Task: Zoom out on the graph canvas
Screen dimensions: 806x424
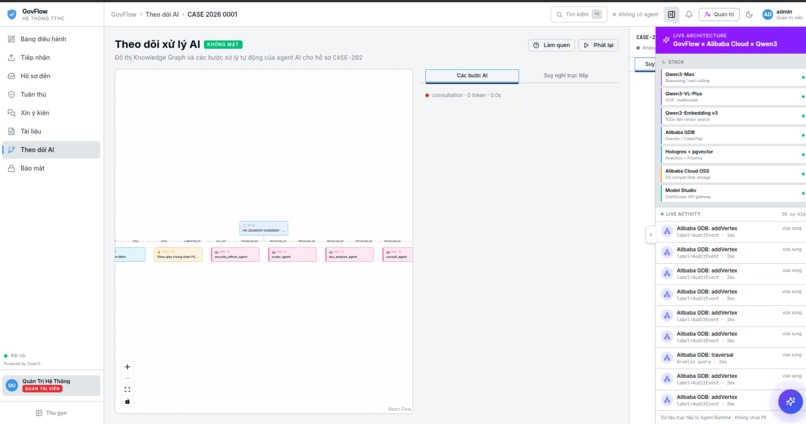Action: coord(127,378)
